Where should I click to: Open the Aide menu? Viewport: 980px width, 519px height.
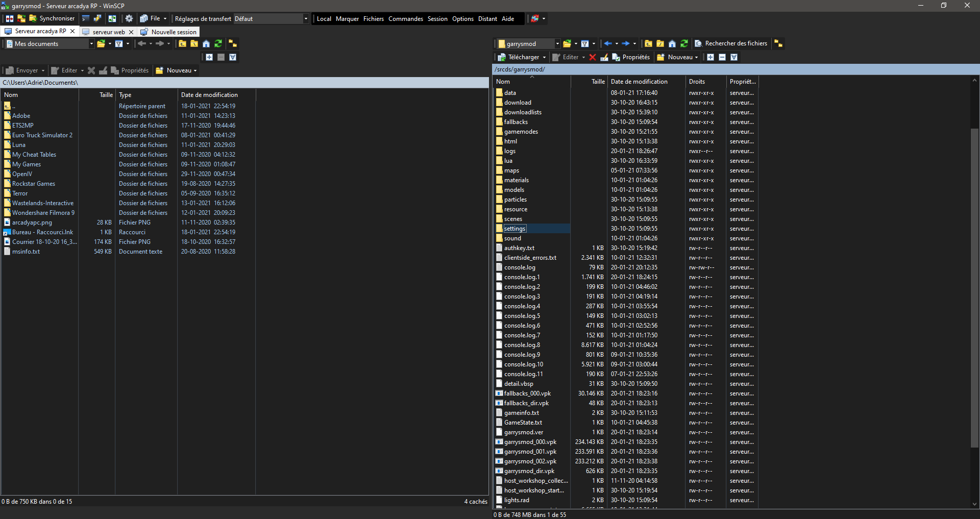[508, 19]
